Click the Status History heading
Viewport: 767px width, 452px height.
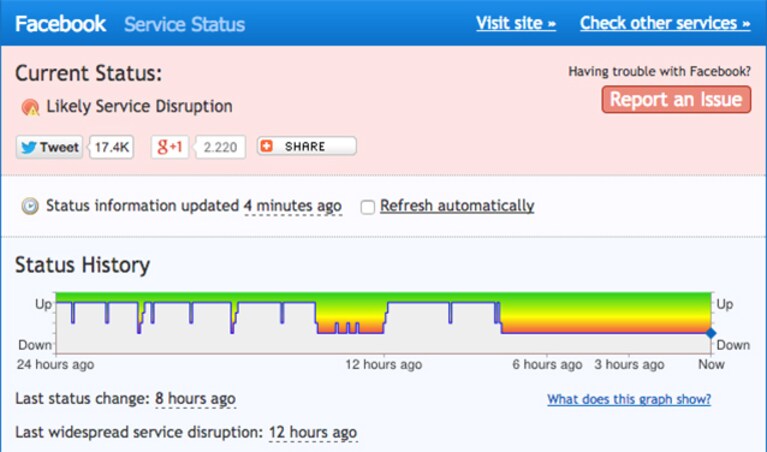82,265
